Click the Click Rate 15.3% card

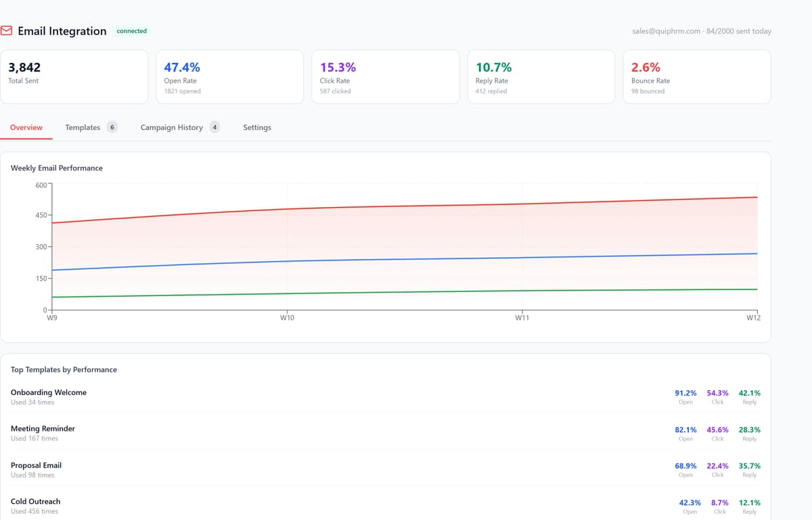coord(385,76)
